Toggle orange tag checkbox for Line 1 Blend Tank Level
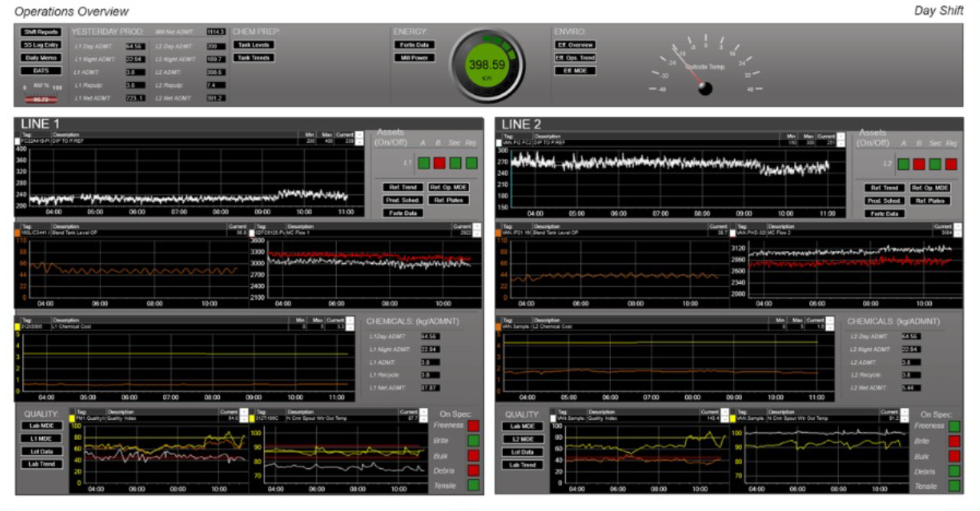Viewport: 980px width, 511px height. pyautogui.click(x=18, y=233)
